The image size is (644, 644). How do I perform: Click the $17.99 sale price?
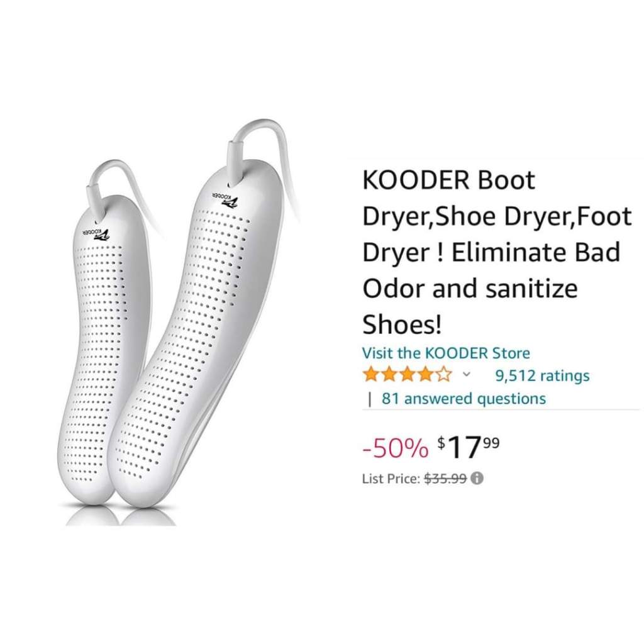(x=468, y=448)
